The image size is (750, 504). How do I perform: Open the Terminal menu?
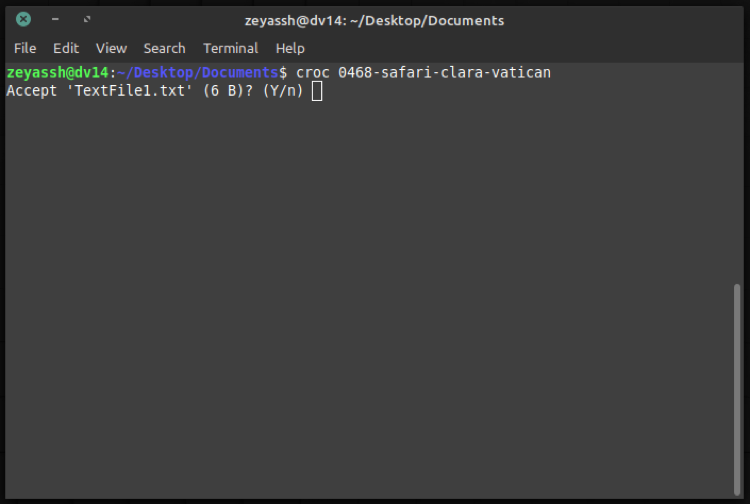[x=230, y=48]
